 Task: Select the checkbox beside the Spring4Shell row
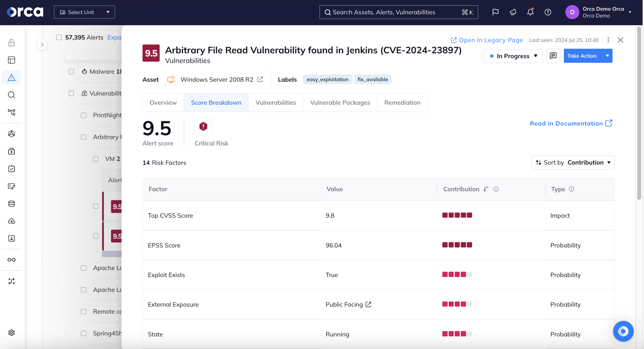tap(84, 333)
